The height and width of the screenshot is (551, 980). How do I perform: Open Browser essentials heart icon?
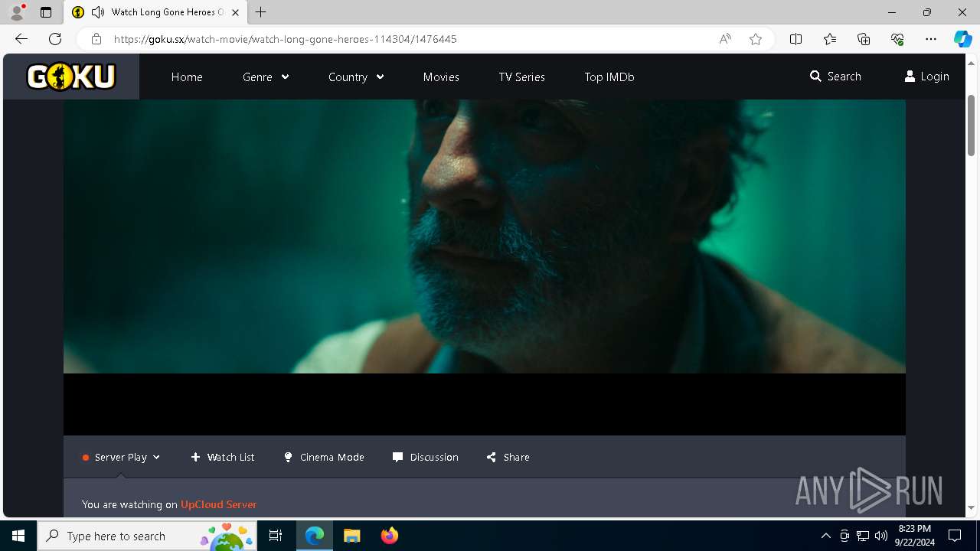coord(897,39)
